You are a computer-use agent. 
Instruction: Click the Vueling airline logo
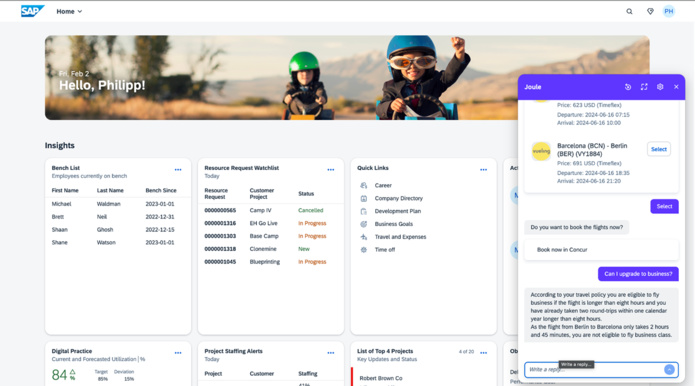tap(541, 151)
